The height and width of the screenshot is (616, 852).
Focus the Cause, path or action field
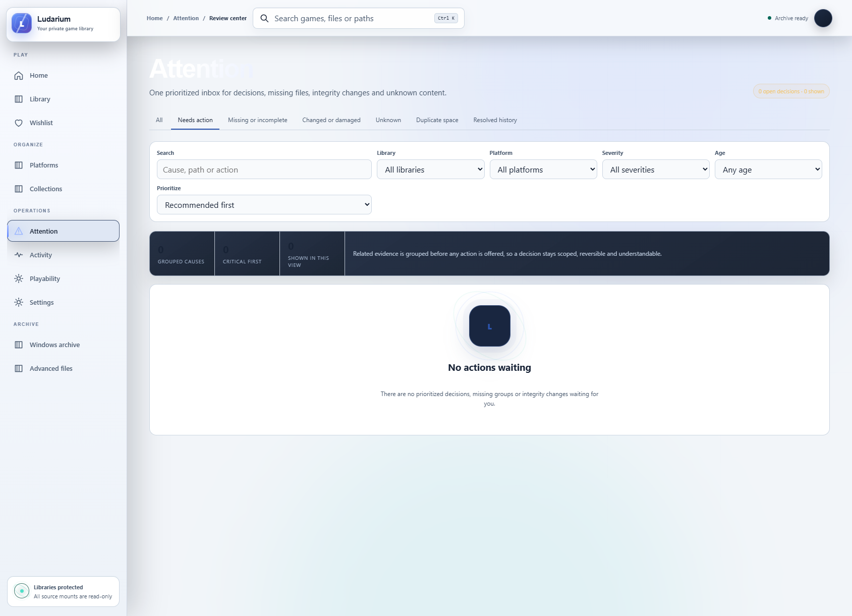(264, 170)
